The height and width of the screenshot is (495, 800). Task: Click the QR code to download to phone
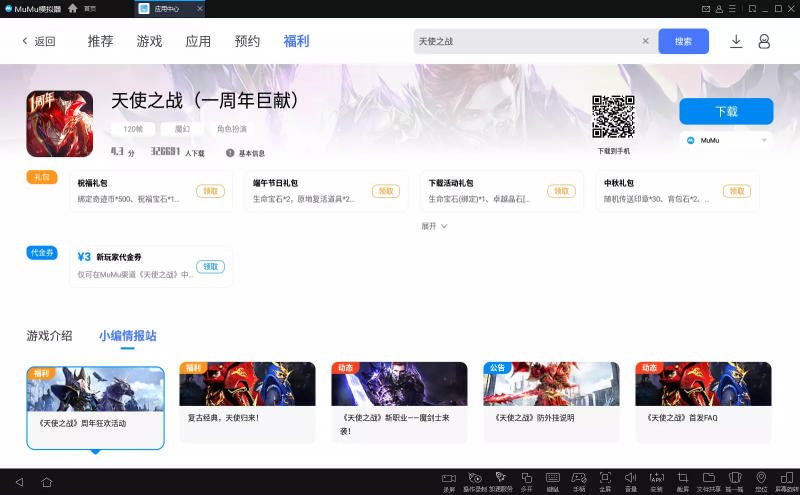pos(613,117)
